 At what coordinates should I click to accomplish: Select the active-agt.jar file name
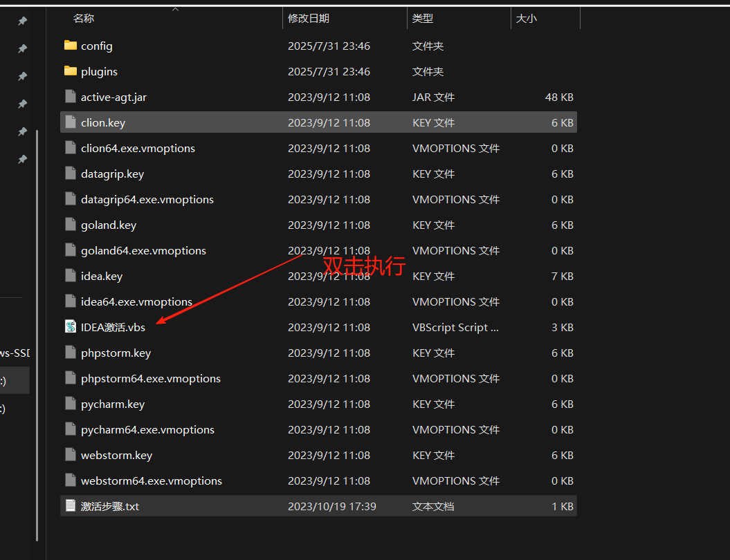pos(113,97)
